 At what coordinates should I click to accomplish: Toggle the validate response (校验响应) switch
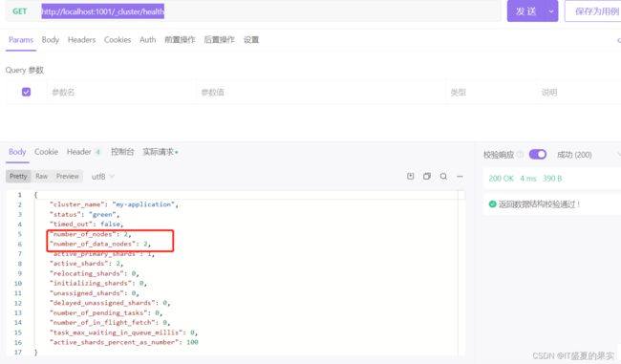coord(538,155)
